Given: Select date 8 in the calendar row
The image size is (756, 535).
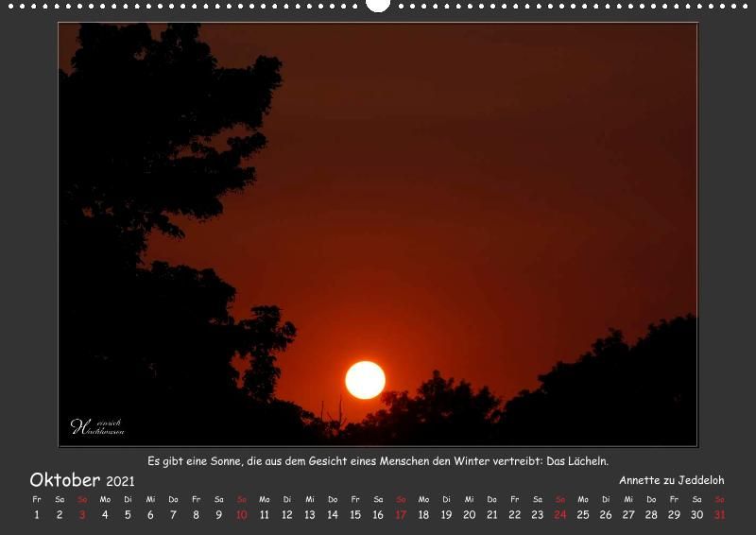Looking at the screenshot, I should coord(196,515).
